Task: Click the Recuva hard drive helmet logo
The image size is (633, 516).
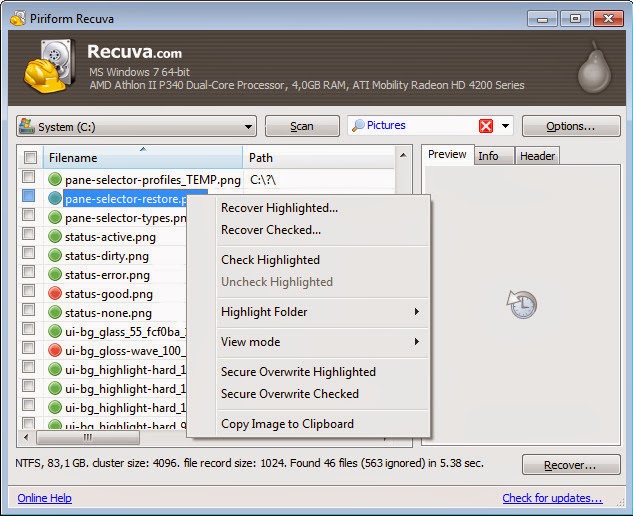Action: [49, 66]
